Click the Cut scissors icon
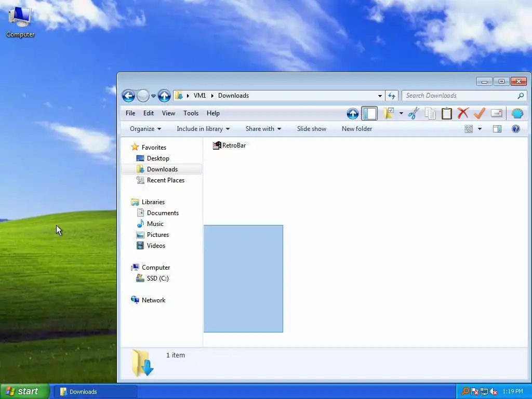Image resolution: width=532 pixels, height=399 pixels. [x=413, y=113]
